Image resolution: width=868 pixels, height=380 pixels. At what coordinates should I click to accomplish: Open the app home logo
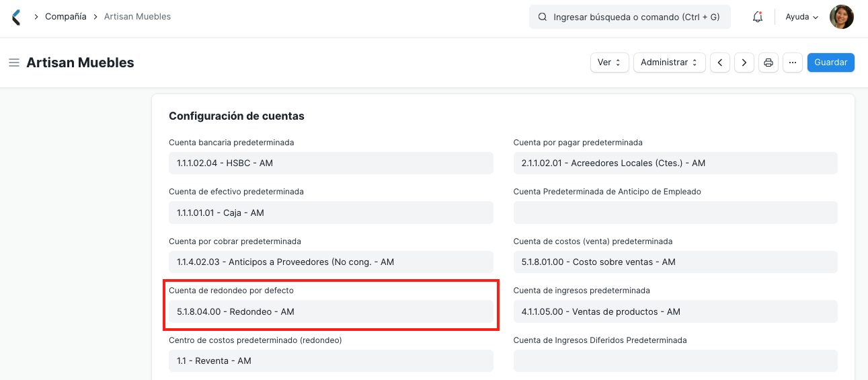click(x=16, y=17)
